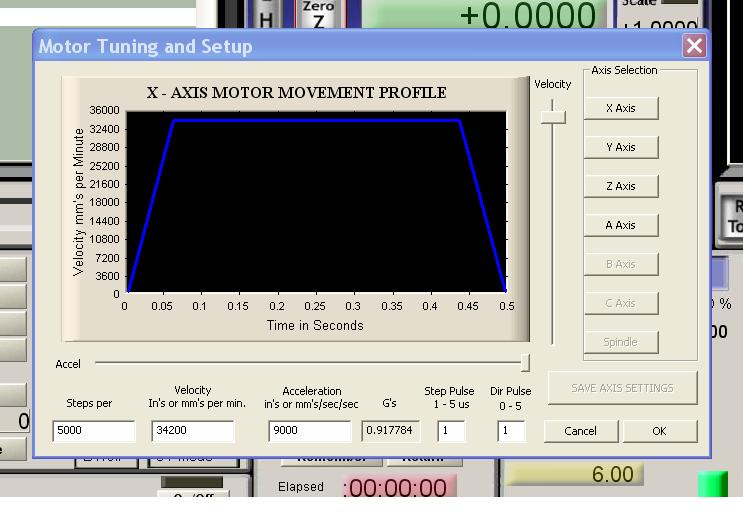Image resolution: width=743 pixels, height=512 pixels.
Task: Click the G's readout field
Action: 390,431
